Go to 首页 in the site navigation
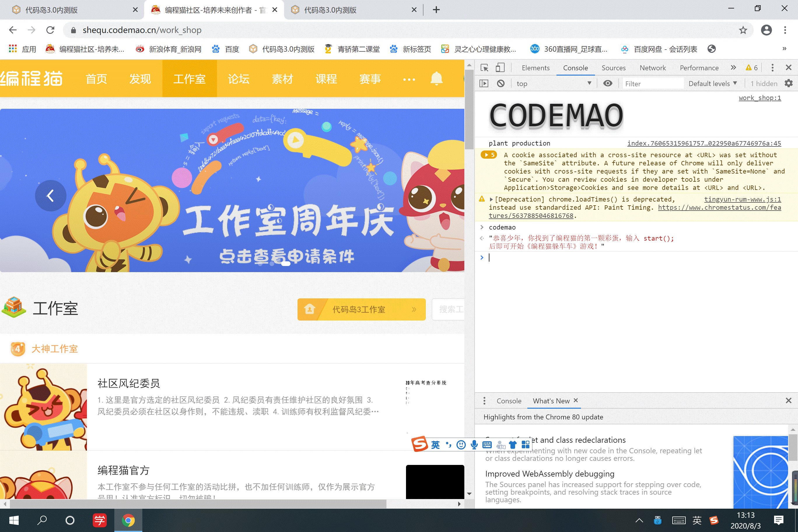This screenshot has width=798, height=532. (96, 79)
